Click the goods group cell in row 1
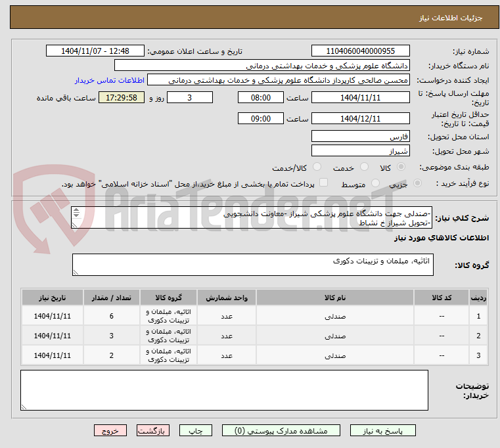500x448 pixels. tap(168, 316)
